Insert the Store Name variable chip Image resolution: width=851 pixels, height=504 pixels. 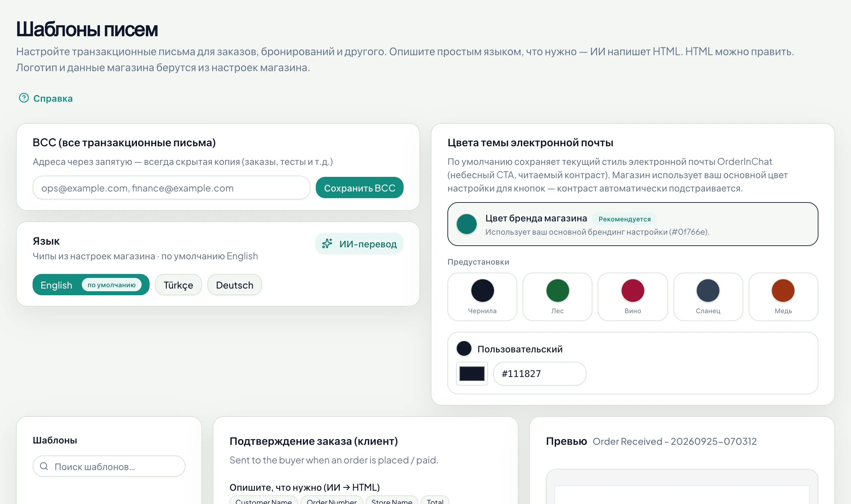(x=392, y=501)
